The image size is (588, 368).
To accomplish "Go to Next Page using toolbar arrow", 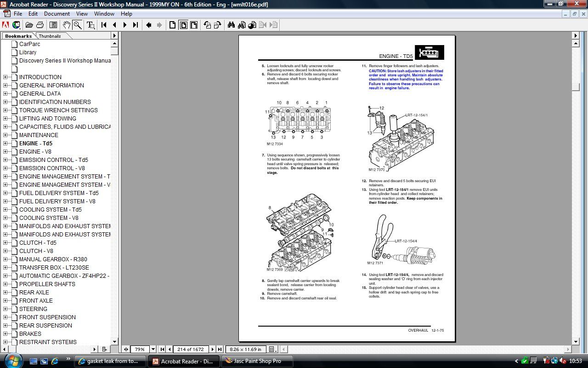I will pyautogui.click(x=125, y=25).
